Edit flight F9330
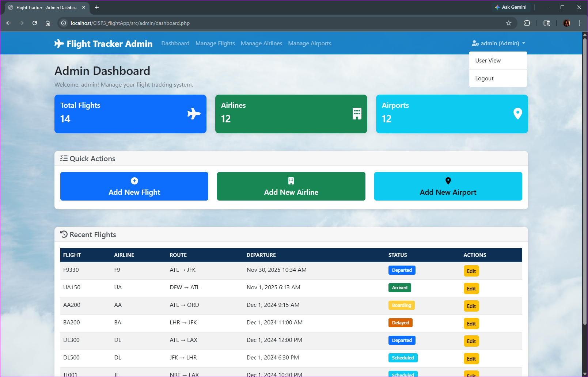The image size is (588, 377). [471, 271]
